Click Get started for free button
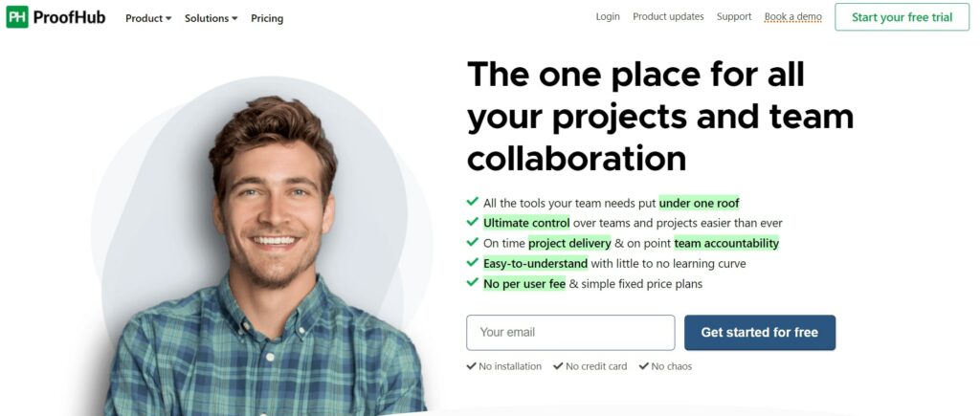 click(760, 332)
